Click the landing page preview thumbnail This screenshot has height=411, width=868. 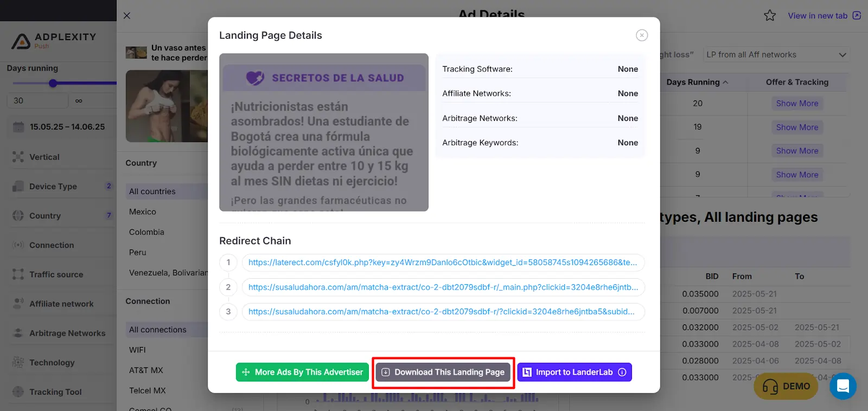click(x=324, y=132)
